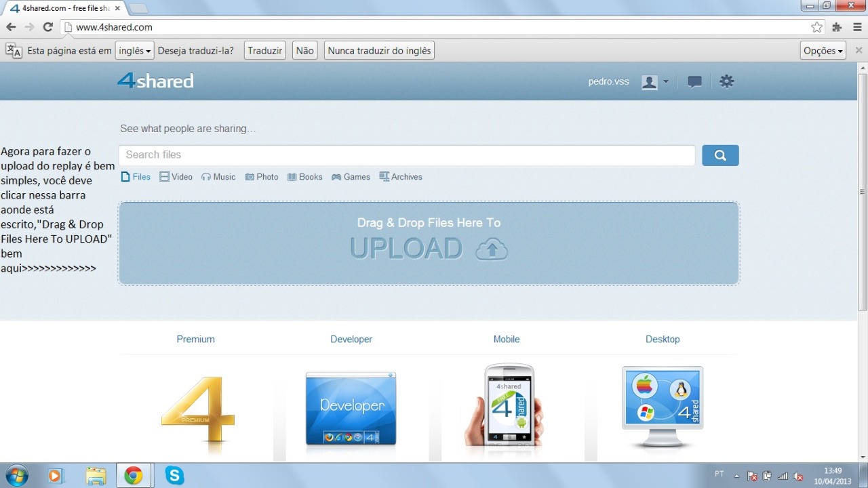Image resolution: width=868 pixels, height=488 pixels.
Task: Reload the page with refresh icon
Action: pyautogui.click(x=47, y=27)
